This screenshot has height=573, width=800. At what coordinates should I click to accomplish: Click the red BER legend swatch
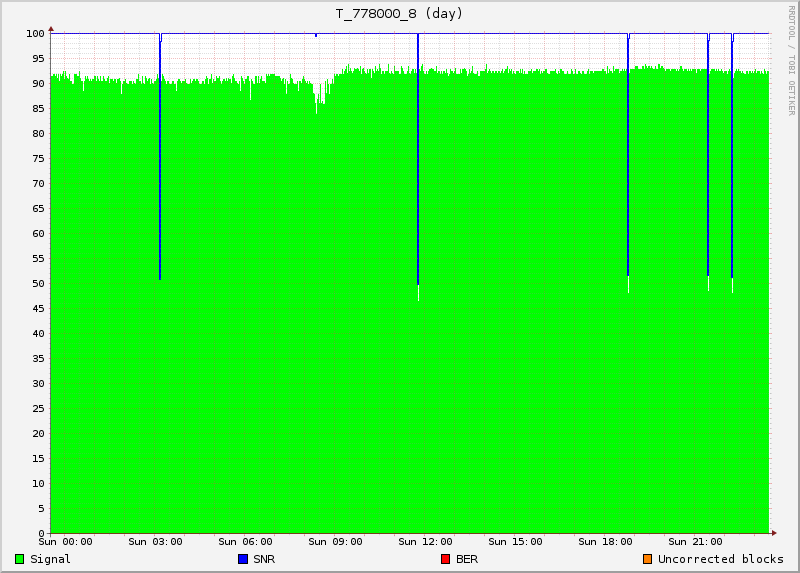445,559
